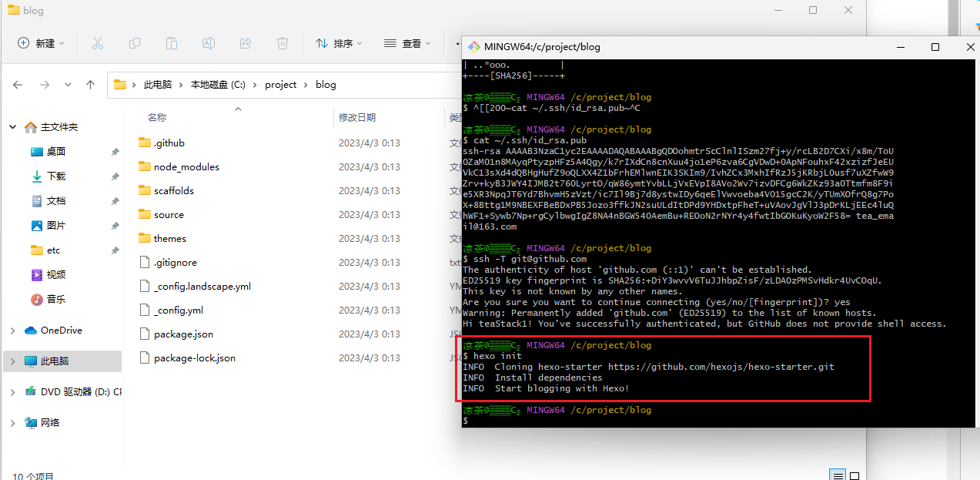980x480 pixels.
Task: Expand the DVD 驱动器 tree chevron
Action: coord(12,392)
